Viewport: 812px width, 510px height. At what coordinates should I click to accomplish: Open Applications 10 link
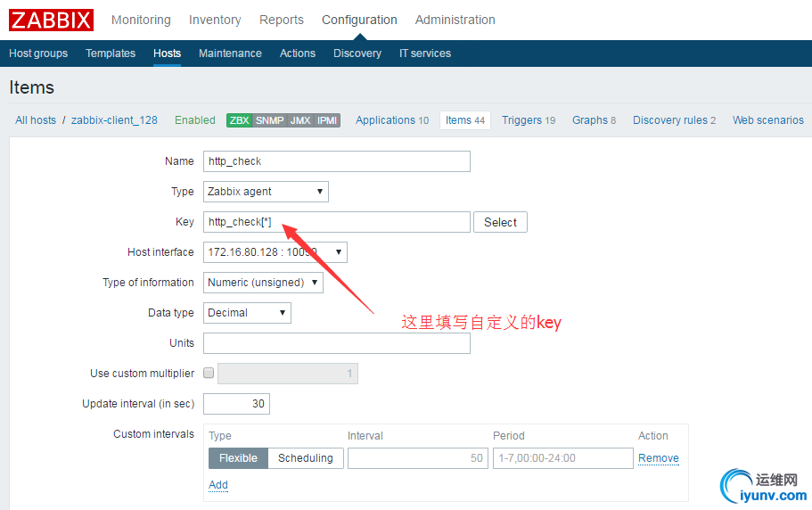pos(392,120)
